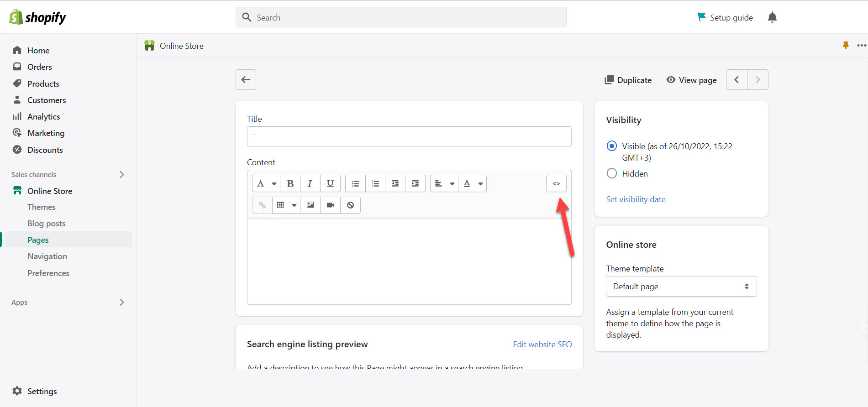Go to the next page chevron

pyautogui.click(x=758, y=79)
